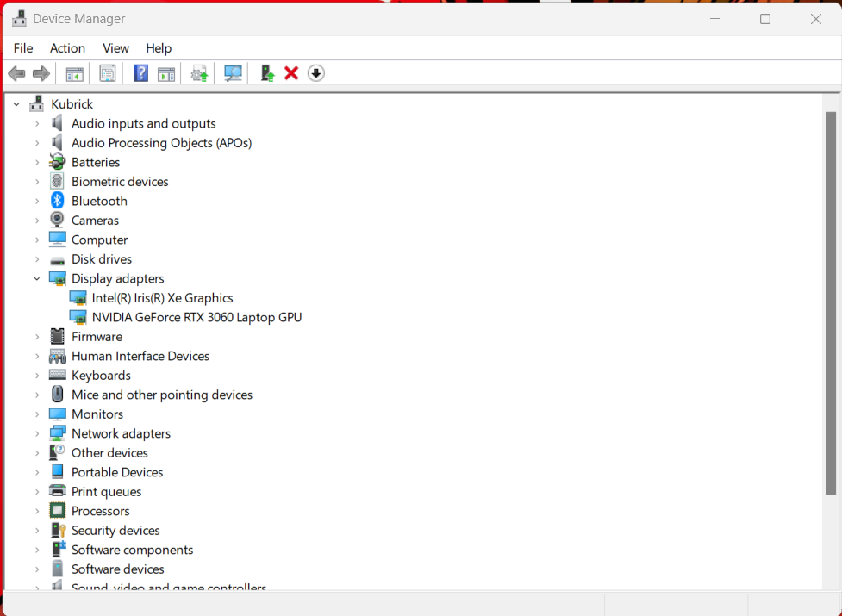Screen dimensions: 842x616
Task: Click the Print queues printer icon
Action: pos(58,491)
